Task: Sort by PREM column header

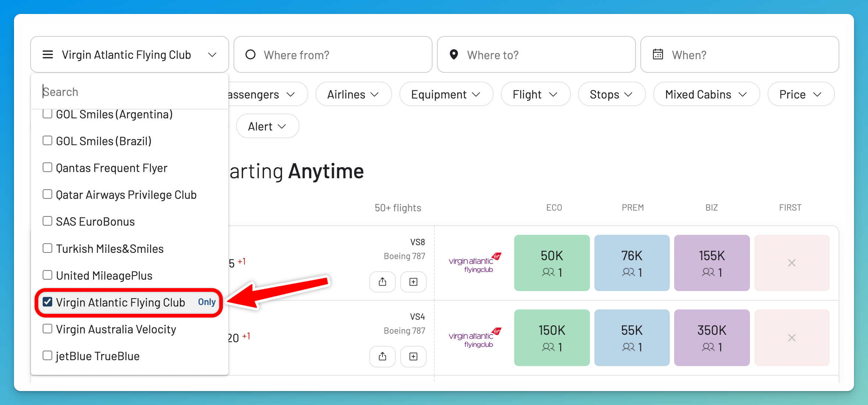Action: (633, 208)
